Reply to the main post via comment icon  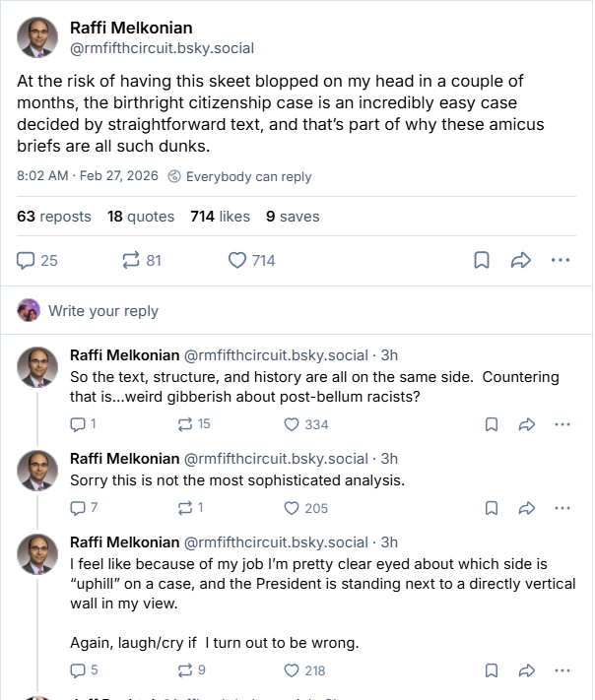(27, 260)
